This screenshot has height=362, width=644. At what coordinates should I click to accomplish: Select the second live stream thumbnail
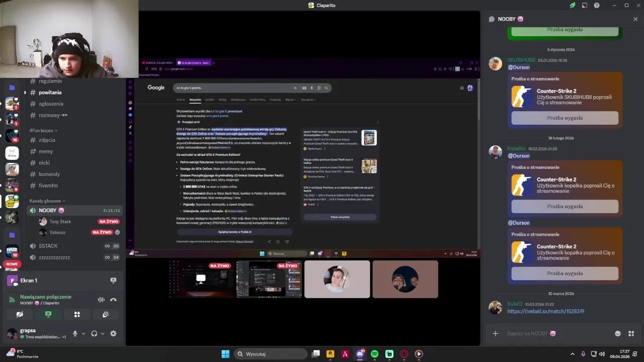click(x=269, y=279)
